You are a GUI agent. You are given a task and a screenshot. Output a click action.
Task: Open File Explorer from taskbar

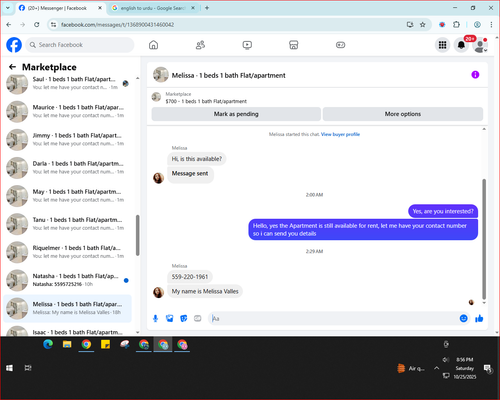(x=67, y=344)
